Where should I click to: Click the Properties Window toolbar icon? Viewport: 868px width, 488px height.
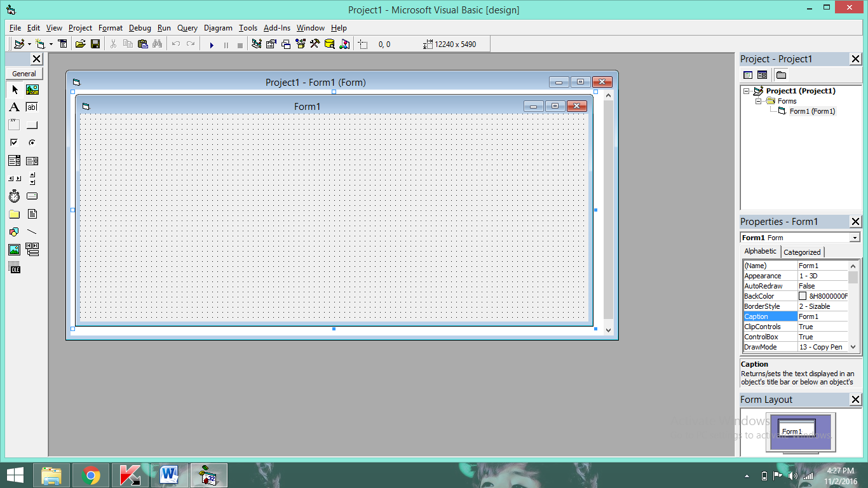point(271,44)
